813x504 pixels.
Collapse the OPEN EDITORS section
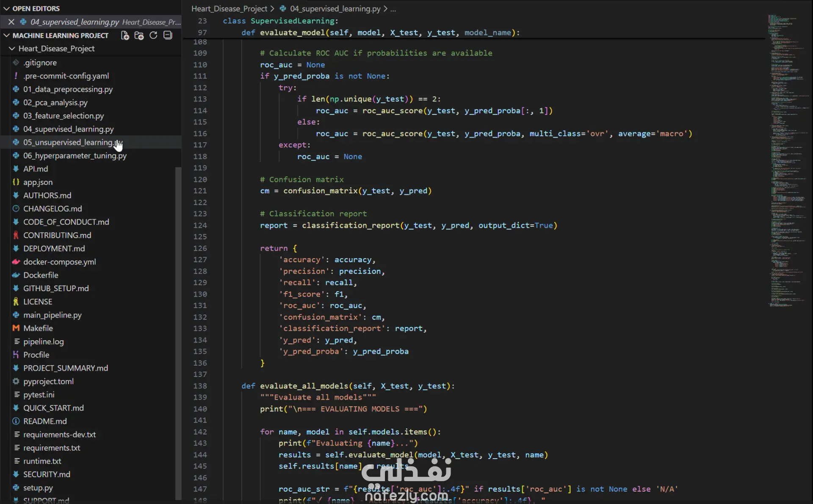pyautogui.click(x=7, y=8)
